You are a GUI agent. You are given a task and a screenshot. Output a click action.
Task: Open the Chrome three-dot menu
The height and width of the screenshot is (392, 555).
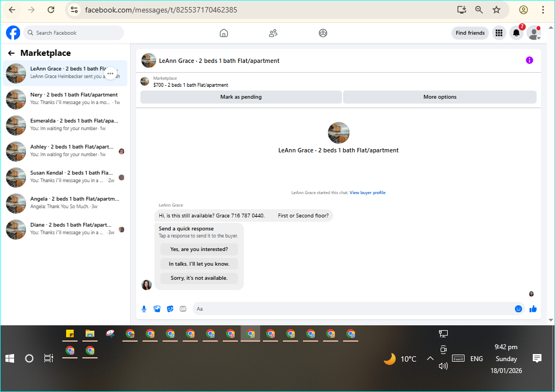pyautogui.click(x=543, y=10)
